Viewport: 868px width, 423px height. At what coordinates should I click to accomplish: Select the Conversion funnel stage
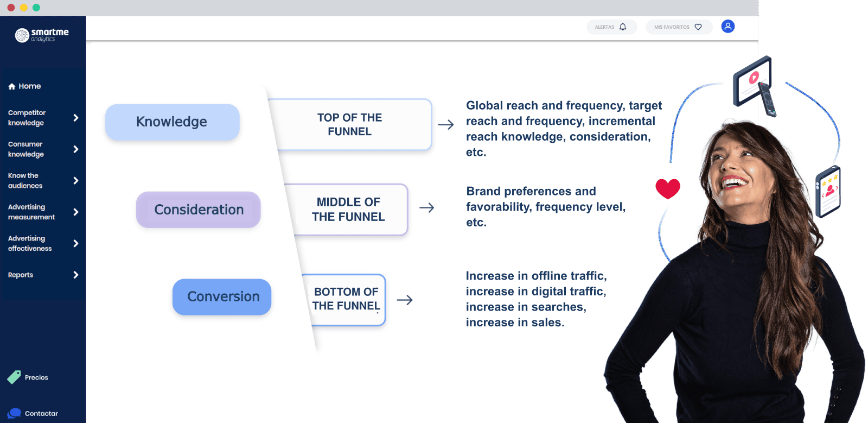(x=222, y=296)
